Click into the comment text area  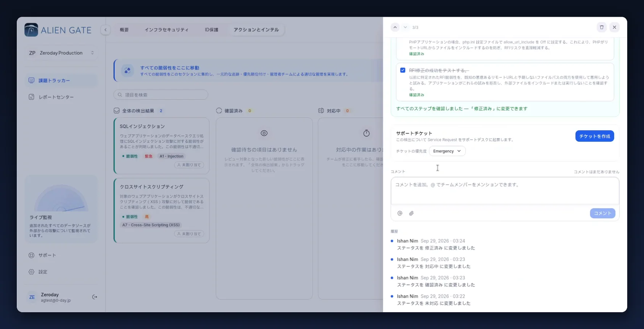pyautogui.click(x=505, y=191)
